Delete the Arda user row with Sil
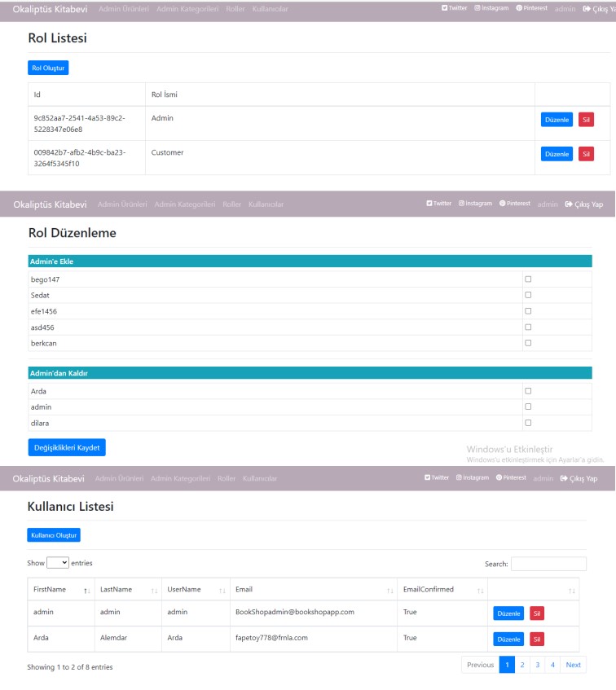This screenshot has height=690, width=616. coord(537,639)
